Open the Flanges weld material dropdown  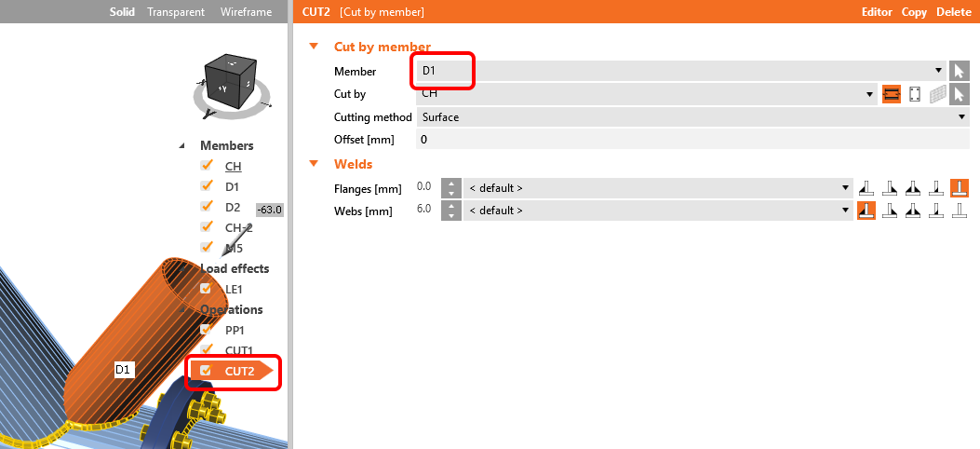657,187
